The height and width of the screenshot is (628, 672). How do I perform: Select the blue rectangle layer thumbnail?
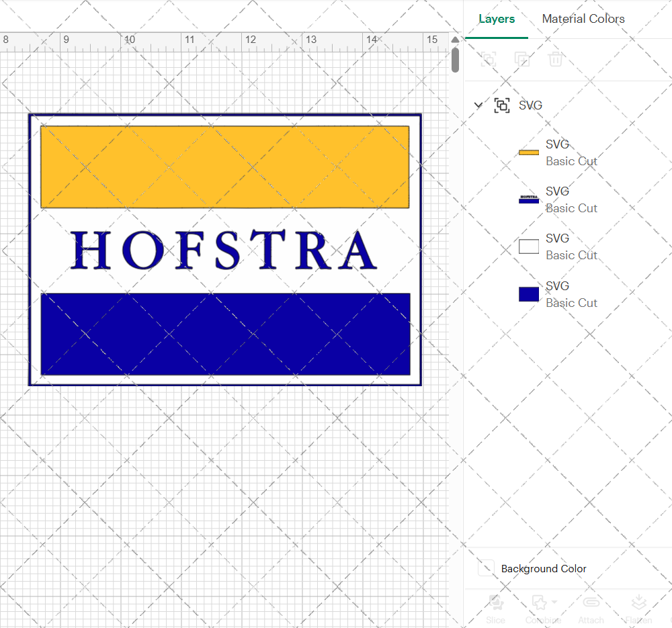point(528,294)
